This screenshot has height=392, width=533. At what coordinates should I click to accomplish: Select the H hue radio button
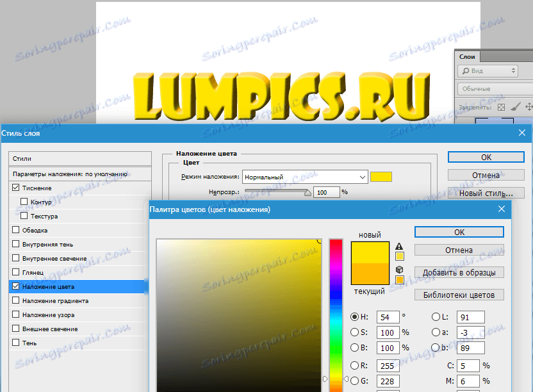(354, 317)
